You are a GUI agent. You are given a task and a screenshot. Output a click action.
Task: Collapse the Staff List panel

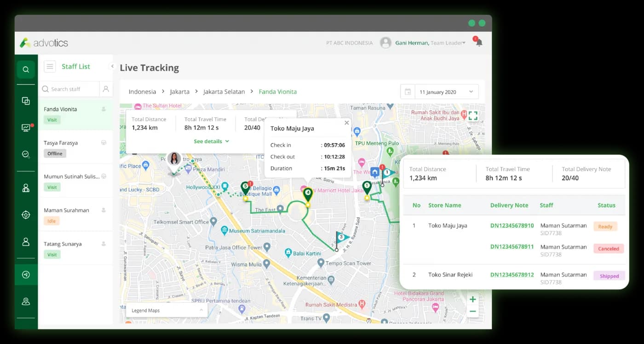[112, 66]
